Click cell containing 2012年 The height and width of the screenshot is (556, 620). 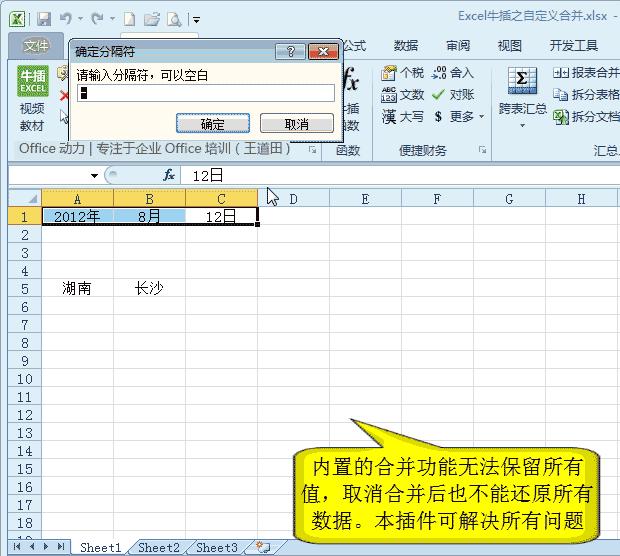(x=77, y=216)
